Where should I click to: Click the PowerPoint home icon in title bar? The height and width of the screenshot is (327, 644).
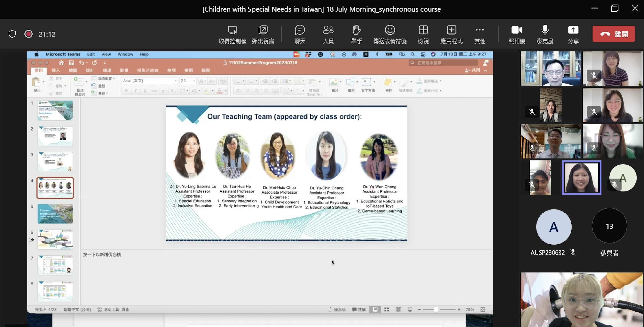coord(61,63)
